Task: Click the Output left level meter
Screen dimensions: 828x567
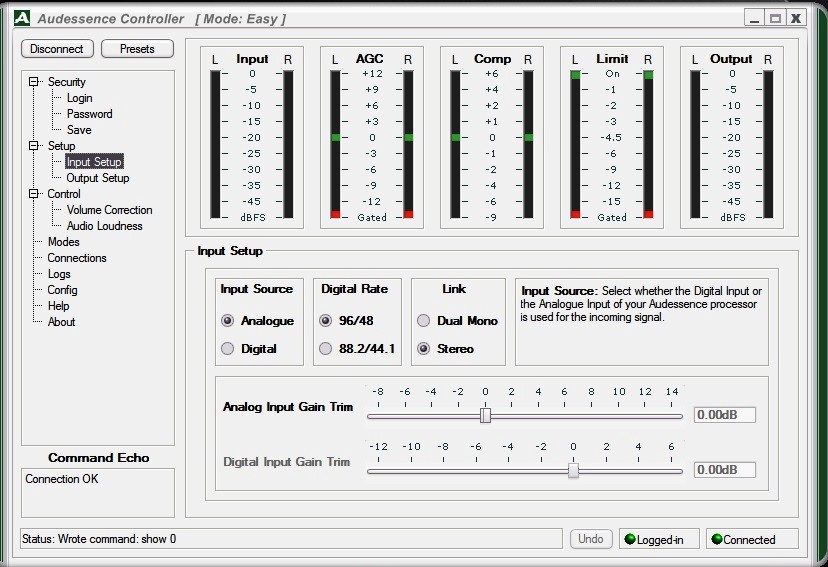Action: tap(695, 144)
